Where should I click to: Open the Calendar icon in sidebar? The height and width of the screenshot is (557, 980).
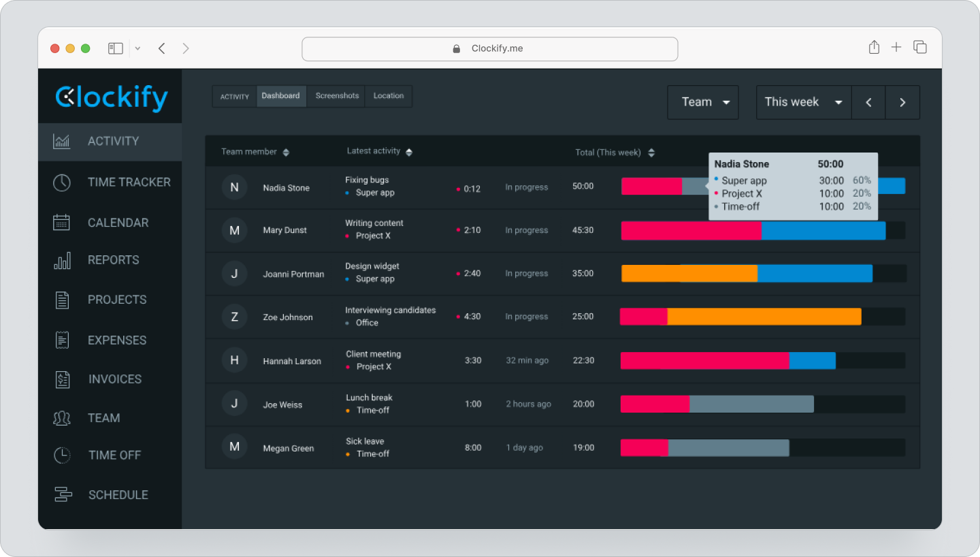[x=62, y=222]
